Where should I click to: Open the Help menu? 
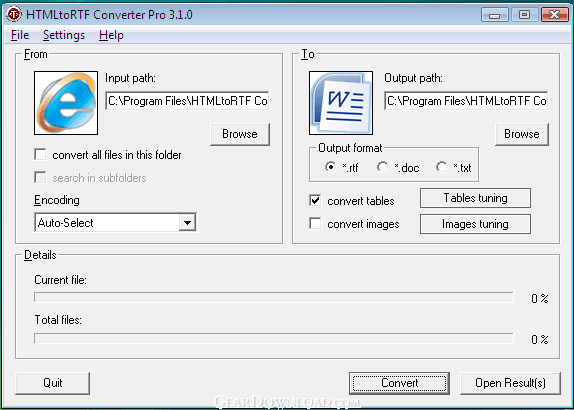pyautogui.click(x=111, y=35)
